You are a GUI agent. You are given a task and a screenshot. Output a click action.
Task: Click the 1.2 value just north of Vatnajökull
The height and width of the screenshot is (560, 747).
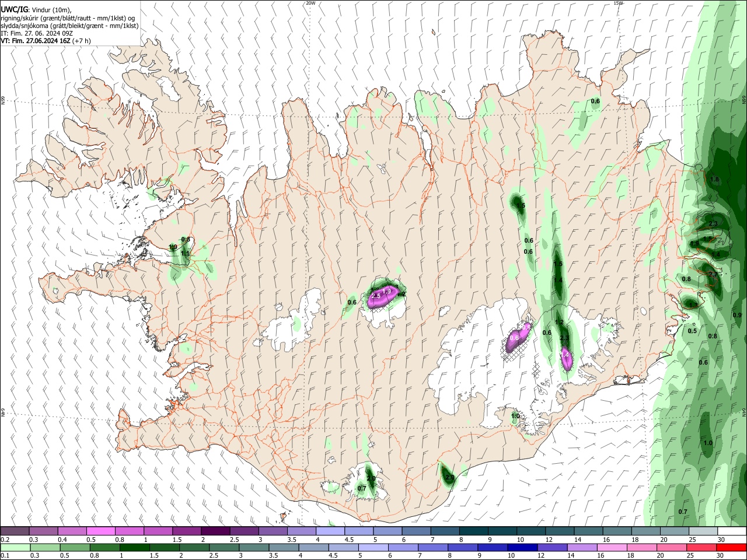coord(559,322)
